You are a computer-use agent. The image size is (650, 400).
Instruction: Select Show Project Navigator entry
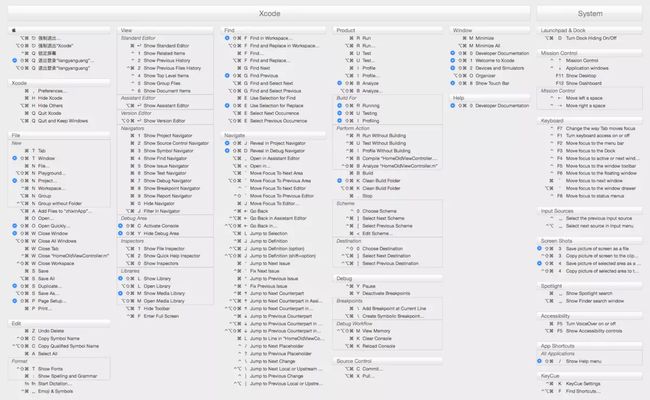[168, 136]
